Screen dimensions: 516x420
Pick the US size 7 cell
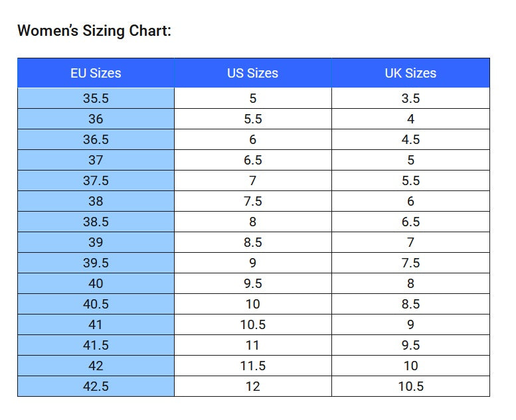[x=252, y=180]
